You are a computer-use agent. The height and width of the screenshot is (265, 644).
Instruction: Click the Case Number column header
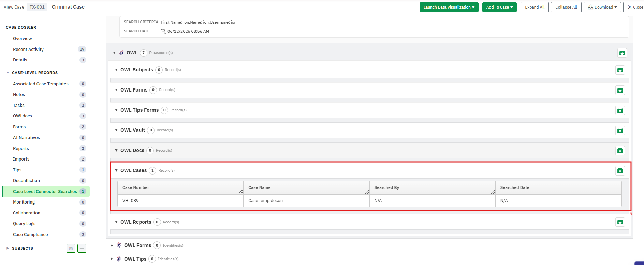pyautogui.click(x=180, y=187)
